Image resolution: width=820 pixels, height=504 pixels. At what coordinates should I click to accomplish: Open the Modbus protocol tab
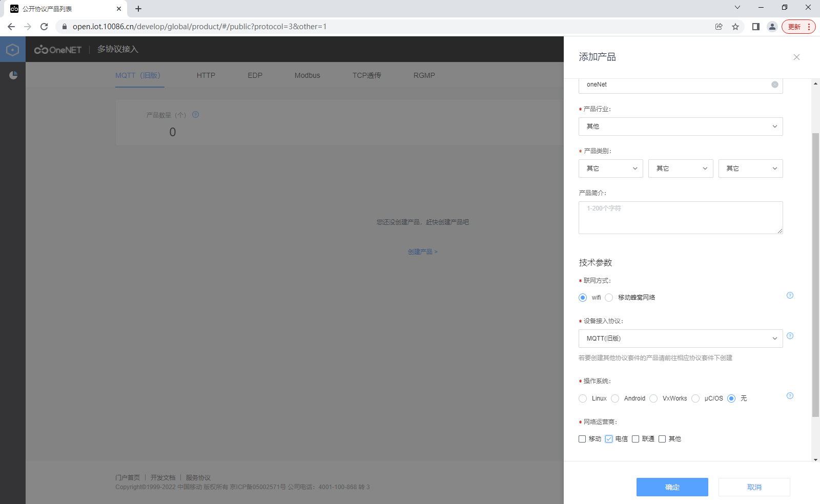[x=307, y=75]
